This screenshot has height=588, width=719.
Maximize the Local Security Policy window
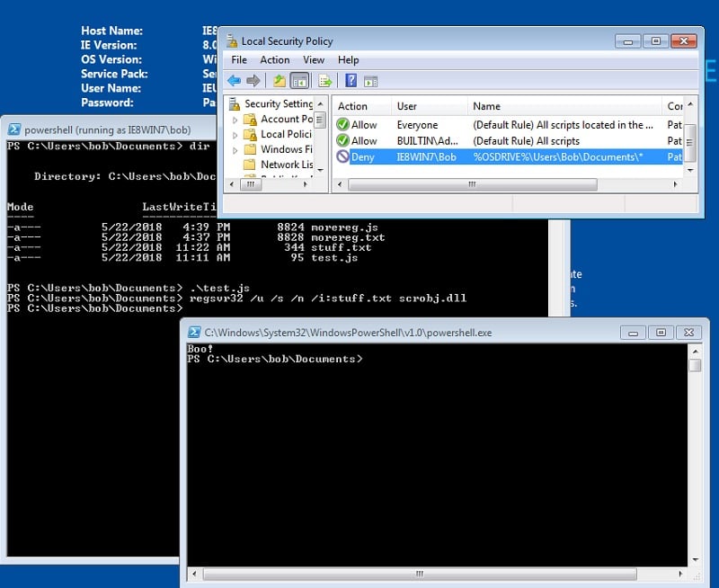click(655, 40)
